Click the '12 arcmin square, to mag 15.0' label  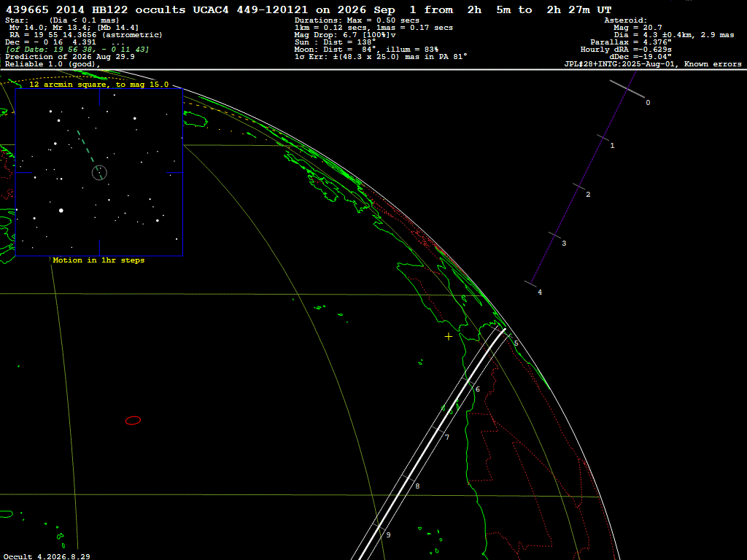coord(98,85)
